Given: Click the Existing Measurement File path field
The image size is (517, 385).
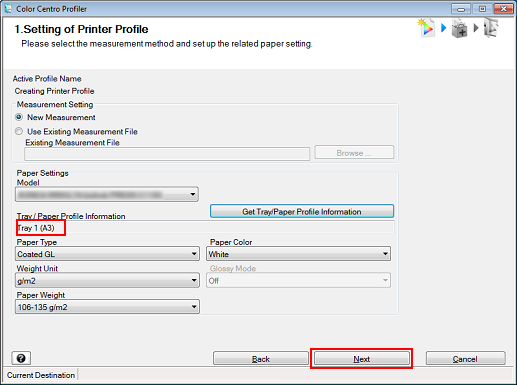Looking at the screenshot, I should pyautogui.click(x=167, y=154).
